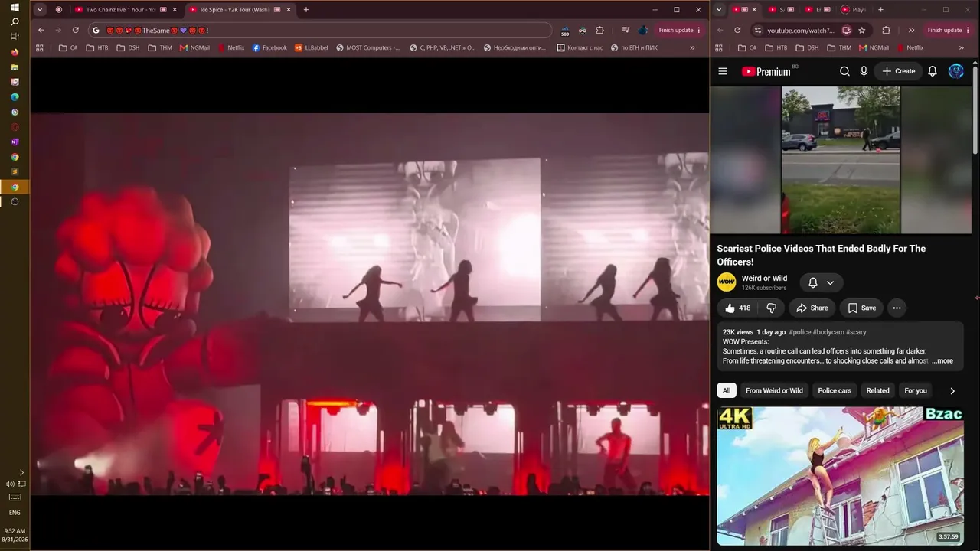The height and width of the screenshot is (551, 980).
Task: Open new tab in left browser window
Action: click(x=306, y=10)
